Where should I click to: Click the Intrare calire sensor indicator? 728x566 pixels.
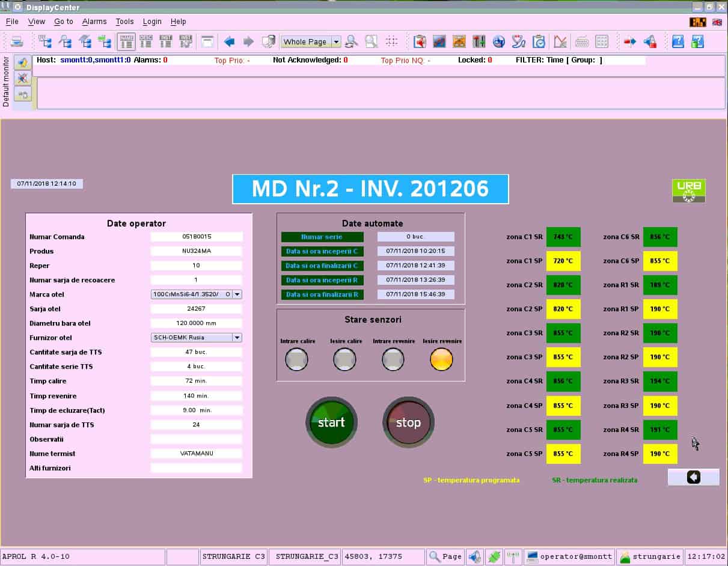pos(296,359)
